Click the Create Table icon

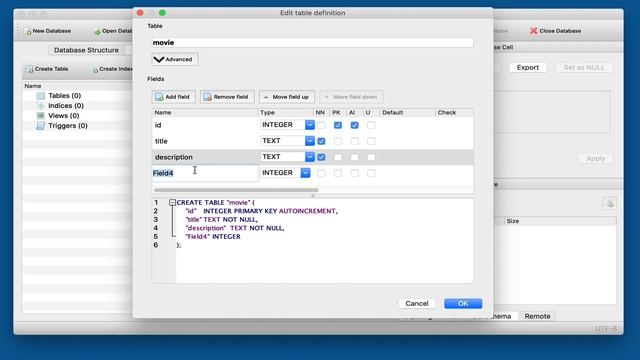(x=29, y=69)
